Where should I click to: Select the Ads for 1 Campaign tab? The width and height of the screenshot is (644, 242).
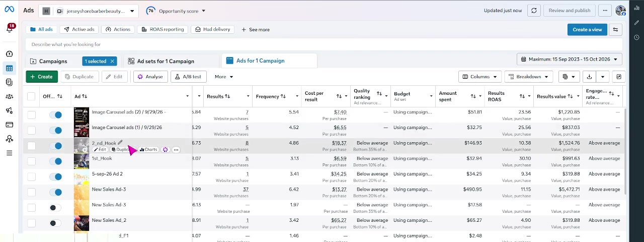pyautogui.click(x=269, y=60)
